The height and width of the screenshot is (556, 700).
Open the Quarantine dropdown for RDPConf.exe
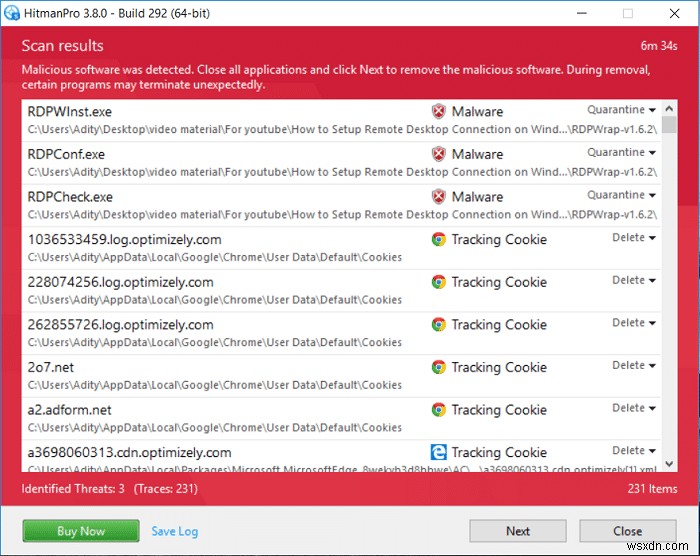coord(621,152)
